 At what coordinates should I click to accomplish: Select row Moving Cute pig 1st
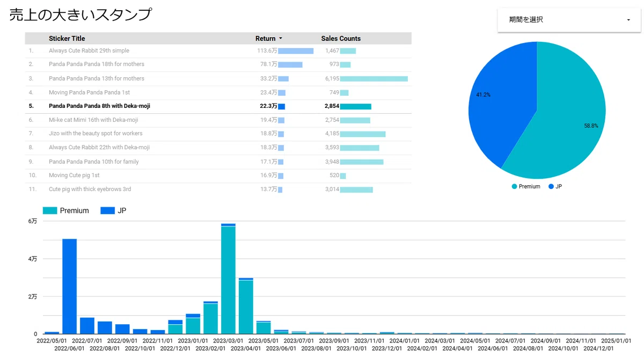[x=218, y=176]
